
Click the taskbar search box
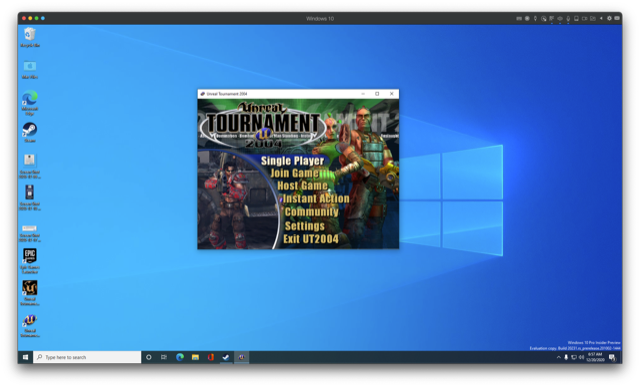tap(87, 357)
